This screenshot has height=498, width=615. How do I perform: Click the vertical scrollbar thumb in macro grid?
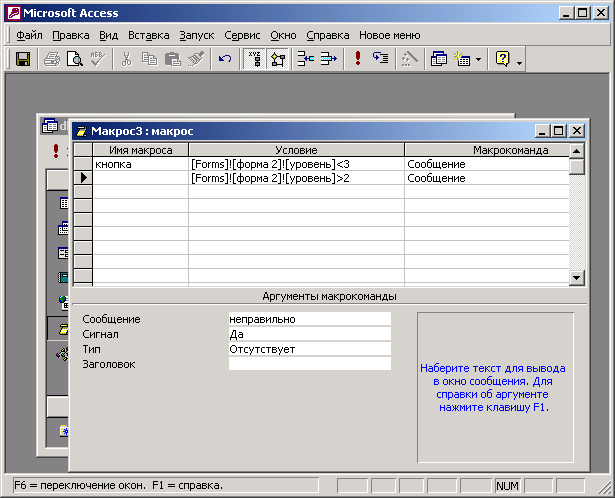[x=577, y=167]
